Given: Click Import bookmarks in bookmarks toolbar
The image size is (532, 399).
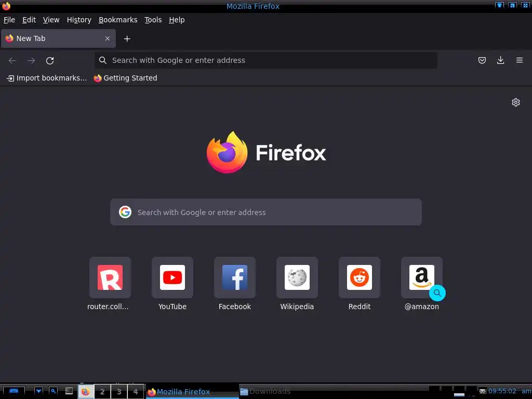Looking at the screenshot, I should 47,78.
